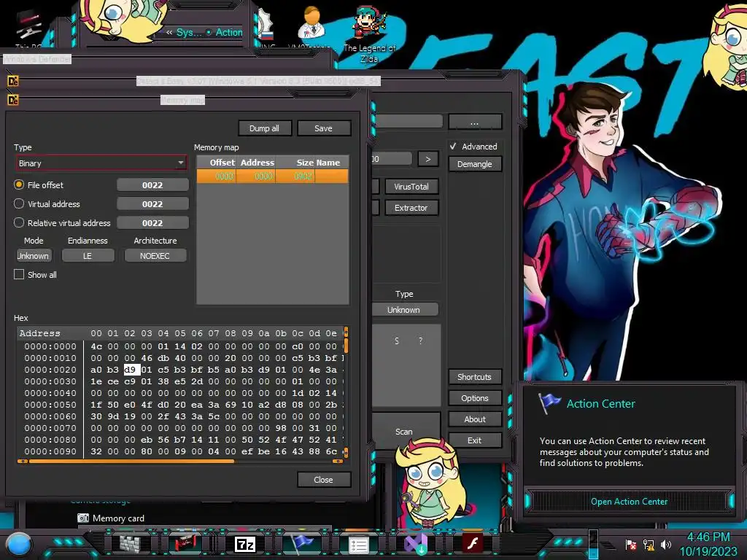Screen dimensions: 747x560
Task: Click the > arrow button
Action: pos(427,159)
